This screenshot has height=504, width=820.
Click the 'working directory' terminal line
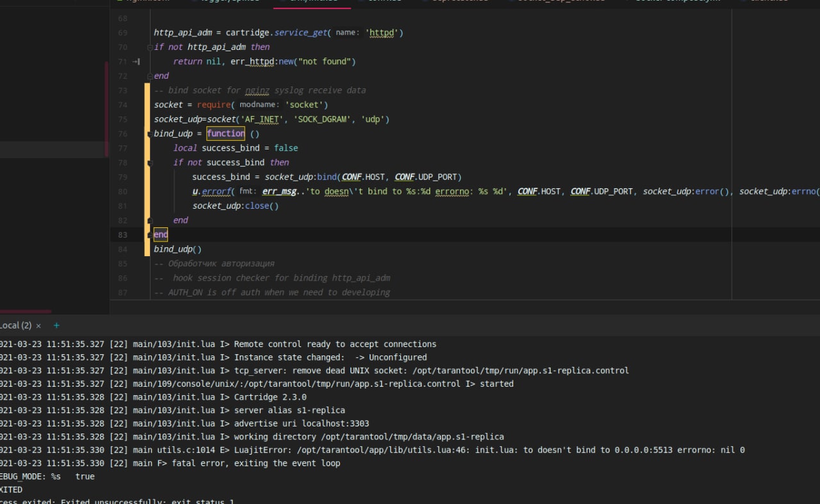[x=252, y=437]
